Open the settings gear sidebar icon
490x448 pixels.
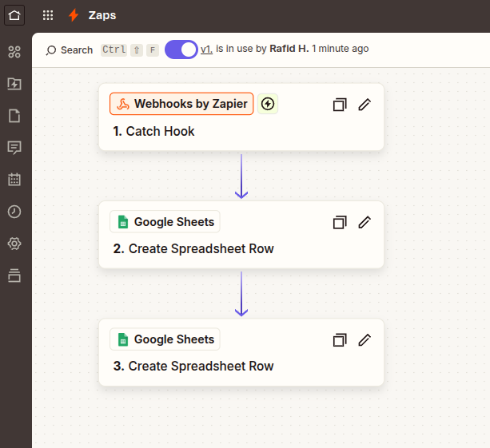point(14,244)
